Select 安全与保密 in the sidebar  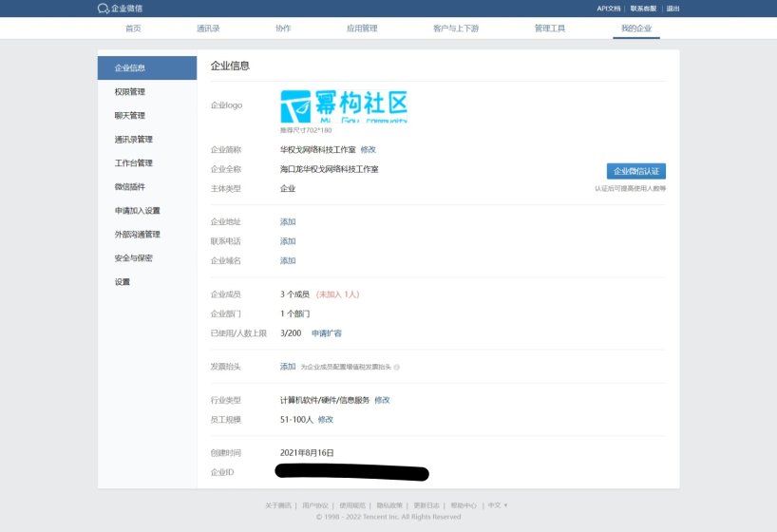pos(133,258)
